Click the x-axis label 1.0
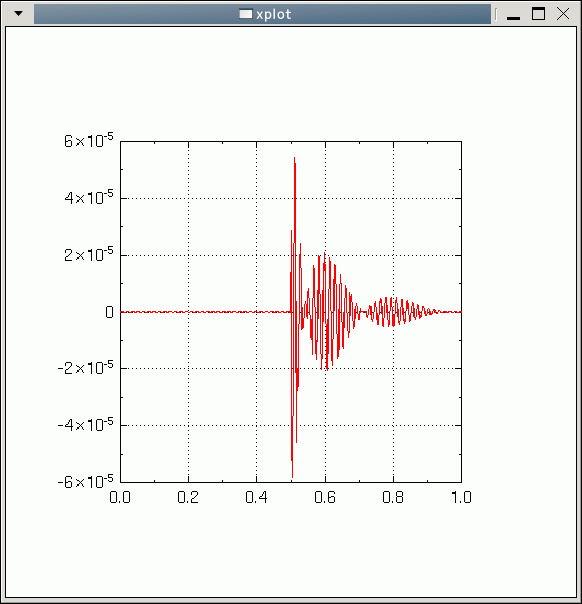This screenshot has width=582, height=604. tap(461, 497)
